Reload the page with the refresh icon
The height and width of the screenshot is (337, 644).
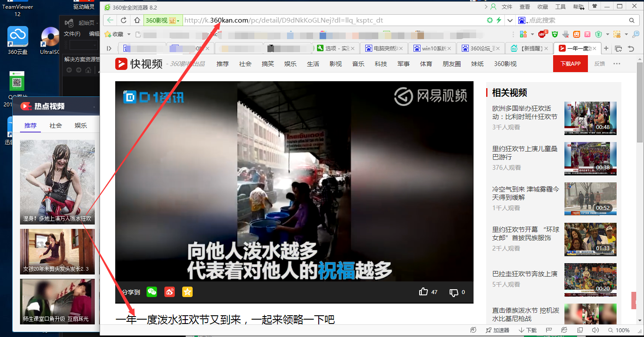pyautogui.click(x=123, y=20)
